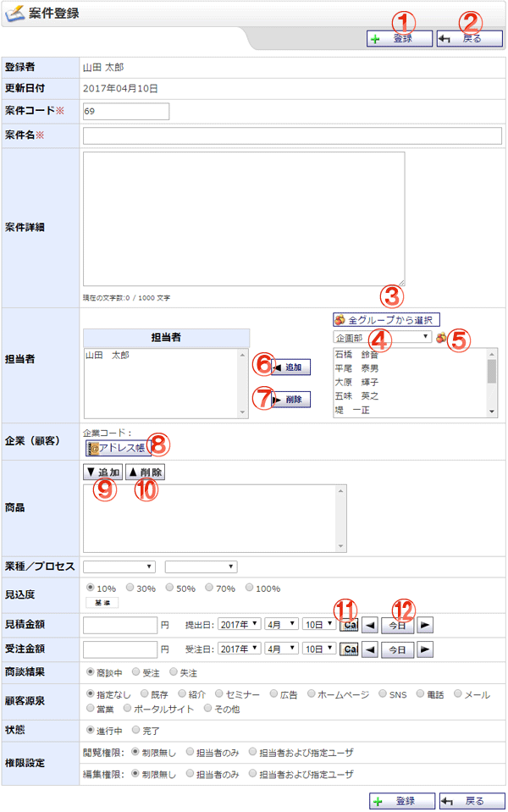Select 受注 radio in 商談結果
The image size is (508, 812).
136,671
